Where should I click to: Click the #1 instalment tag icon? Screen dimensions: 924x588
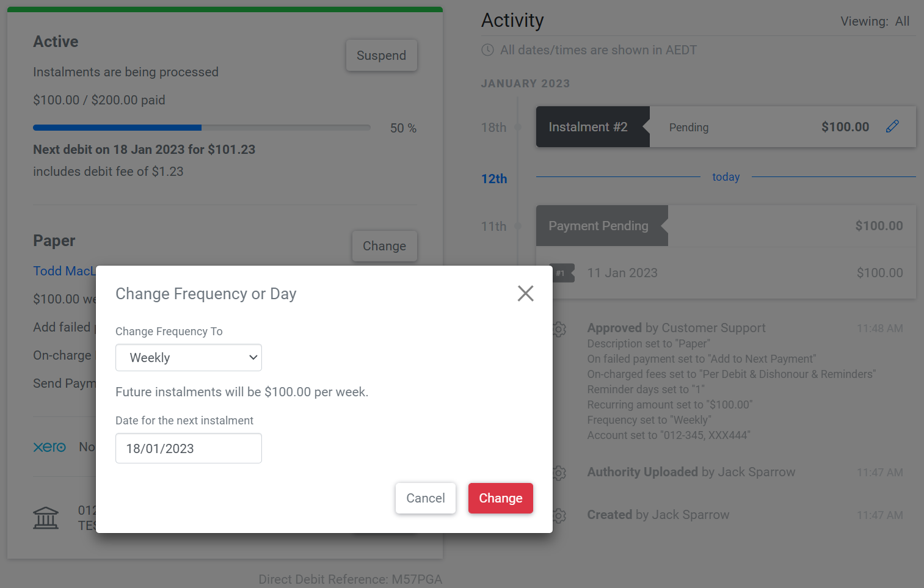(x=561, y=273)
